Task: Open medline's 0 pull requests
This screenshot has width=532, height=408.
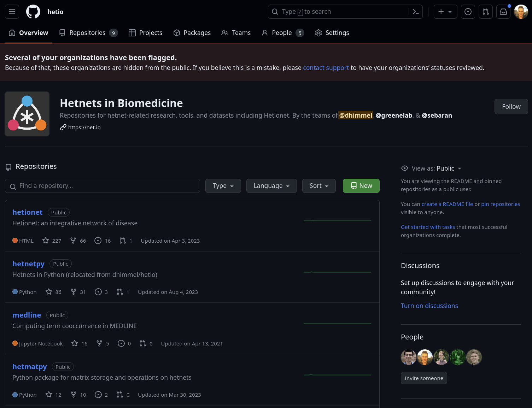Action: point(146,343)
